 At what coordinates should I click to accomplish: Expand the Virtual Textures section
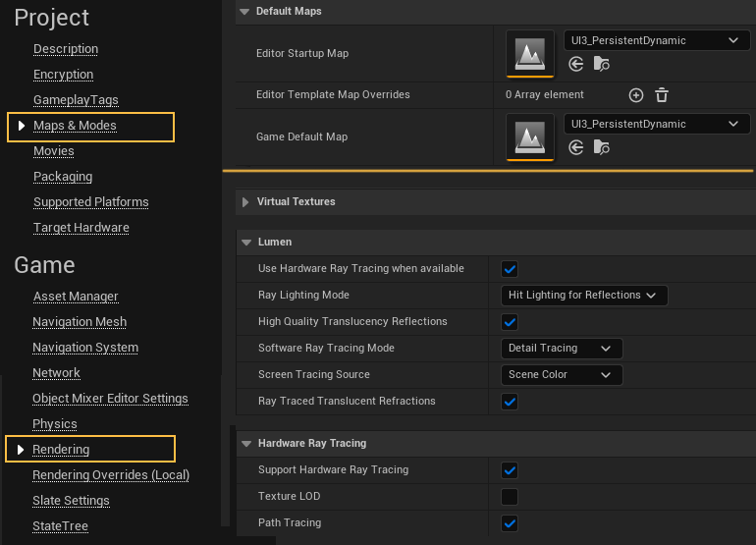296,202
